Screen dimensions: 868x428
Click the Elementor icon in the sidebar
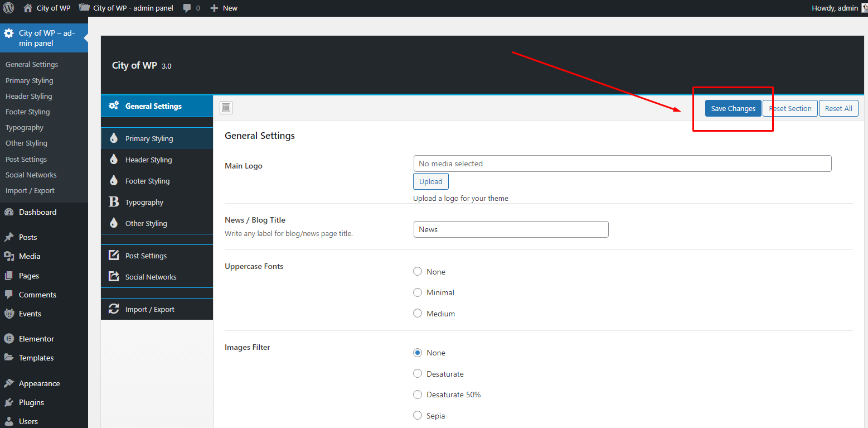[x=8, y=339]
